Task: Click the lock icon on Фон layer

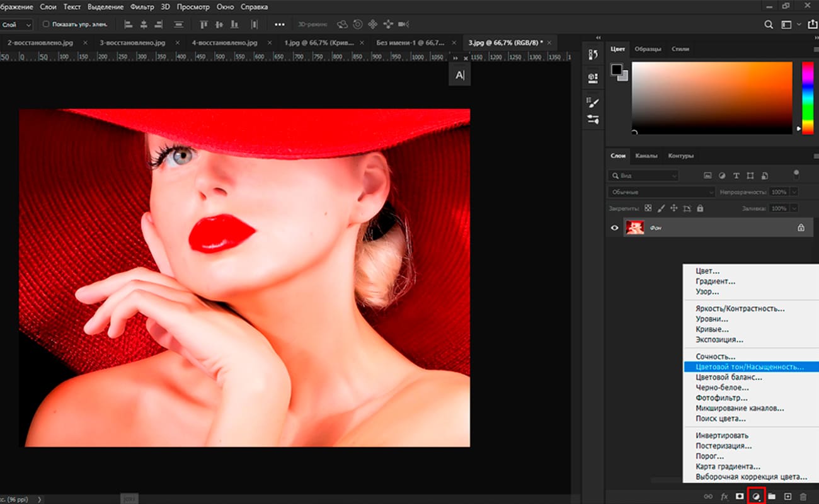Action: point(801,228)
